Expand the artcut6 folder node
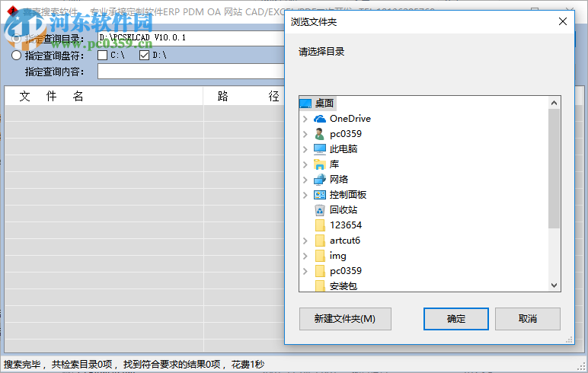The width and height of the screenshot is (588, 373). [x=305, y=241]
